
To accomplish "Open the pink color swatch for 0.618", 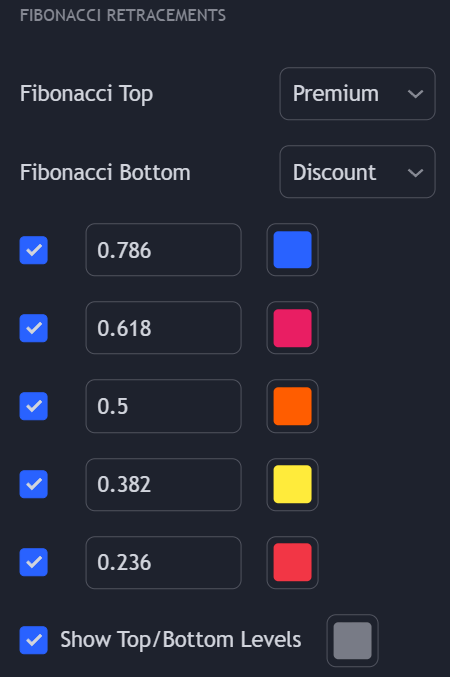I will pos(292,328).
